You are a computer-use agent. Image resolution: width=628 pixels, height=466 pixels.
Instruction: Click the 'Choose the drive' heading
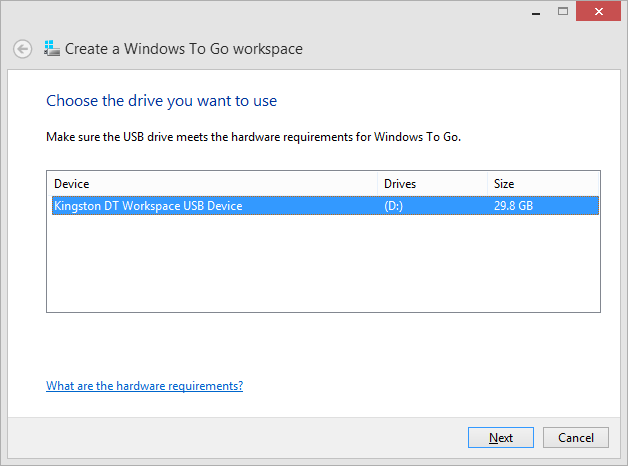[x=161, y=101]
